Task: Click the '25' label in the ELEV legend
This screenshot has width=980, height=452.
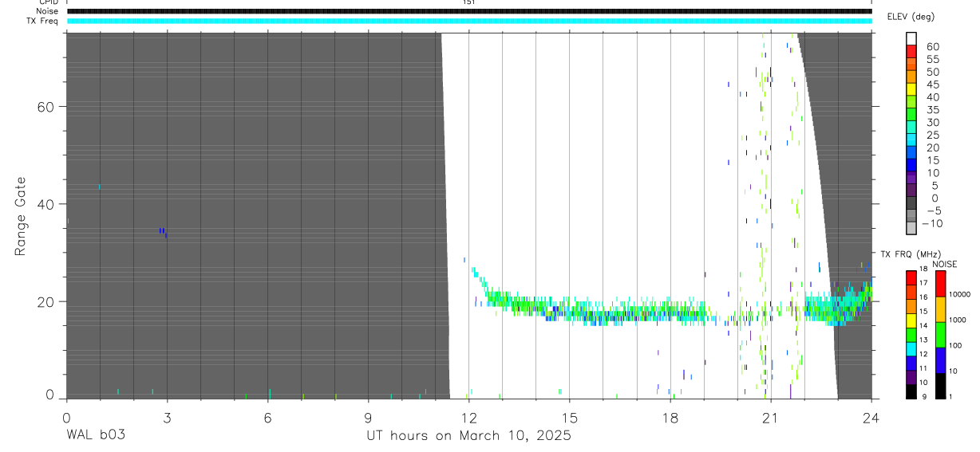Action: [x=931, y=136]
